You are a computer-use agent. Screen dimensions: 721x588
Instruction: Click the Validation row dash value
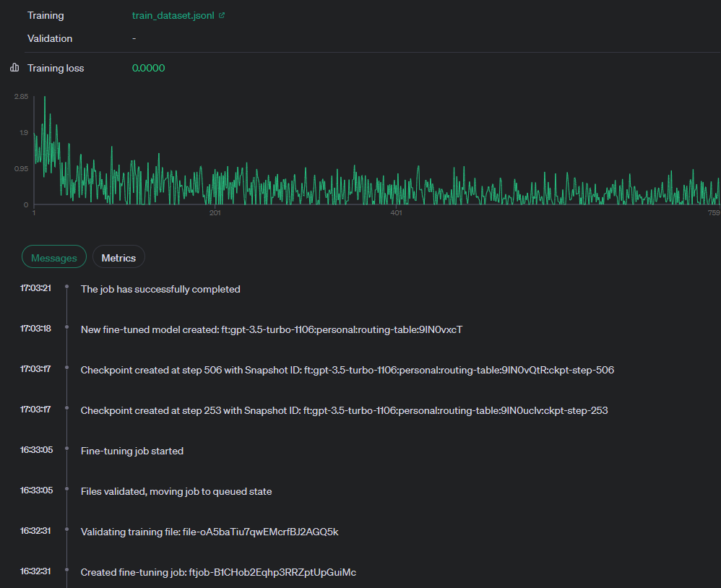click(134, 38)
